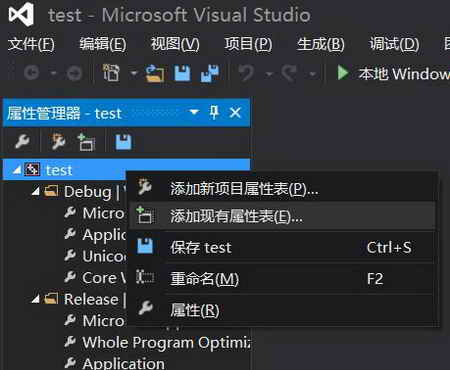Click Add New Property Sheet panel icon
450x384 pixels.
tap(58, 142)
